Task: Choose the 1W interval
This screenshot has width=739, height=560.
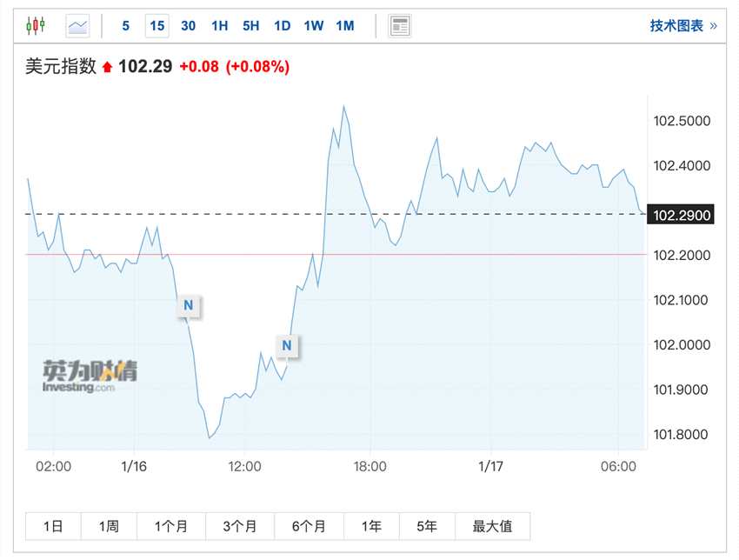Action: (314, 26)
